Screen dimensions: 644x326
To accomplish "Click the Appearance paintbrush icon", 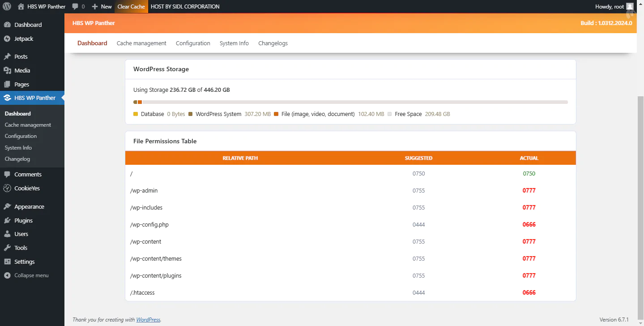I will click(x=7, y=207).
